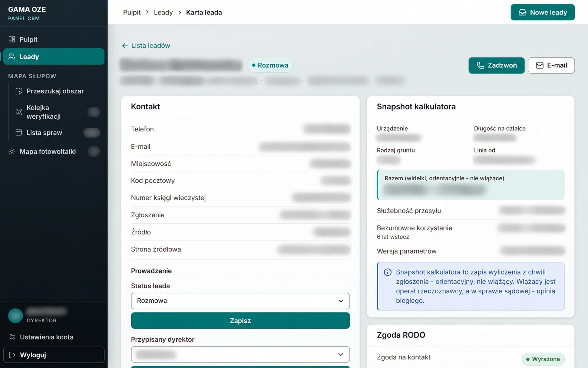Screen dimensions: 588x368
Task: Click the Mapa fotowoltaiki sun icon
Action: pyautogui.click(x=12, y=151)
